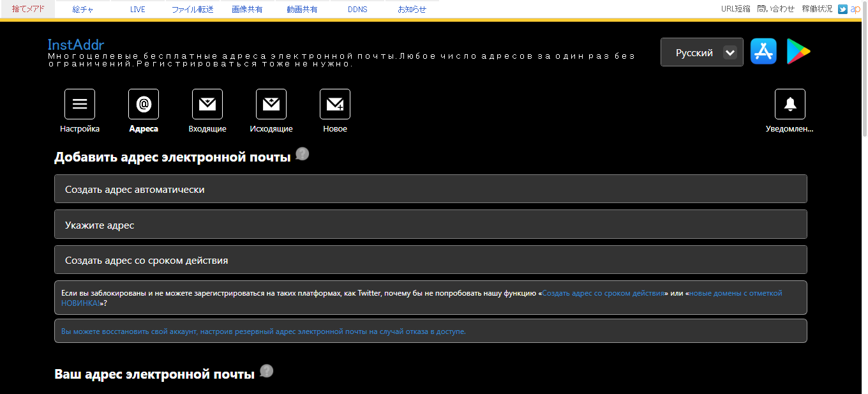868x394 pixels.
Task: Click the Twitter bird icon in top bar
Action: [842, 9]
